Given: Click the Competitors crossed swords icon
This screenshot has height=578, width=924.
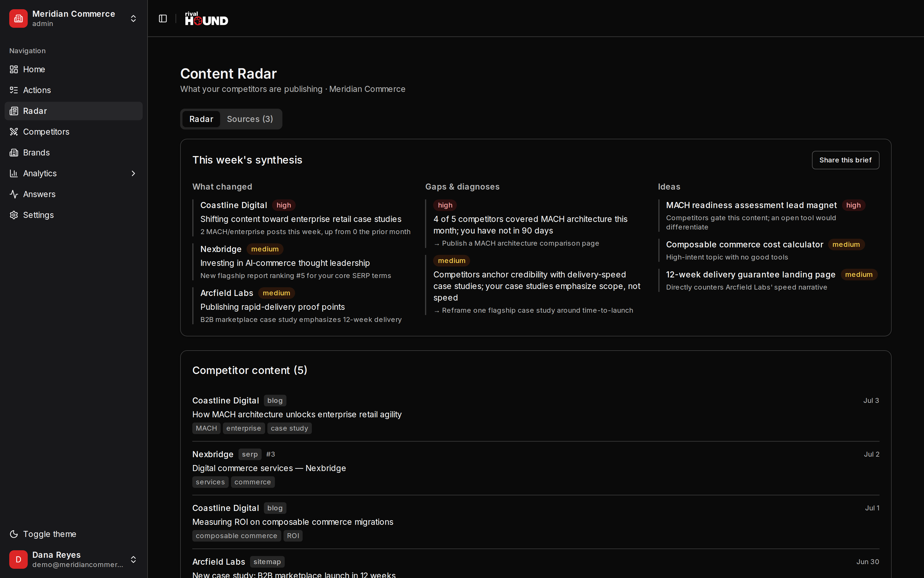Looking at the screenshot, I should [14, 132].
